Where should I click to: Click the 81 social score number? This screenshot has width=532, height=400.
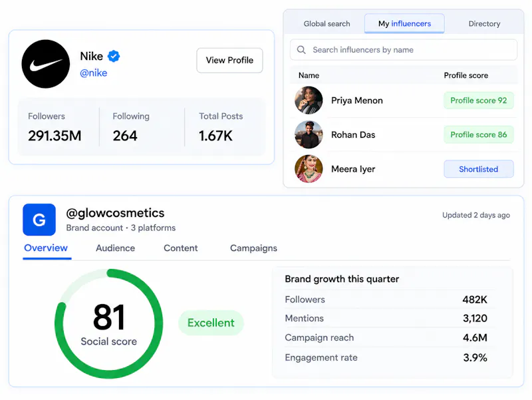pos(109,317)
